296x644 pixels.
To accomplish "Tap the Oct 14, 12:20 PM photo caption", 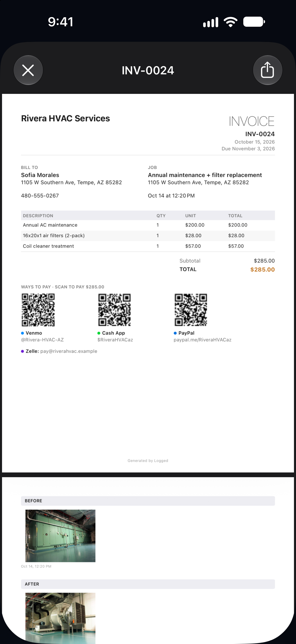I will [36, 566].
